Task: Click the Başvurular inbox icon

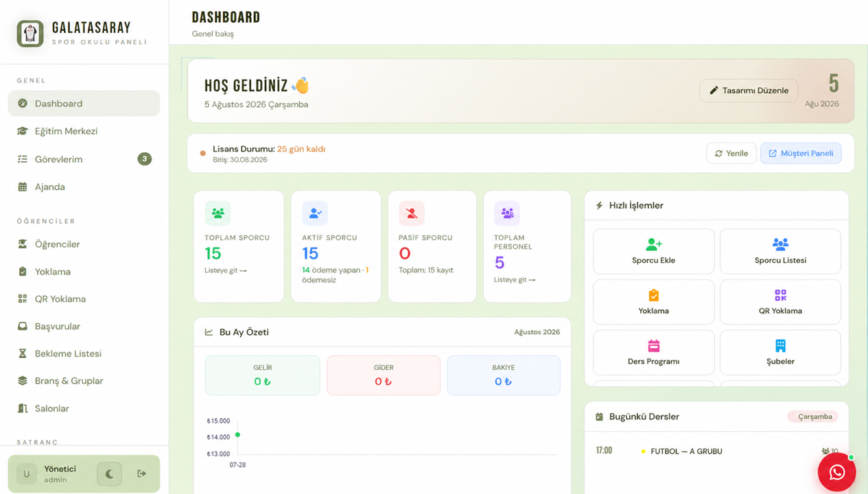Action: tap(22, 327)
